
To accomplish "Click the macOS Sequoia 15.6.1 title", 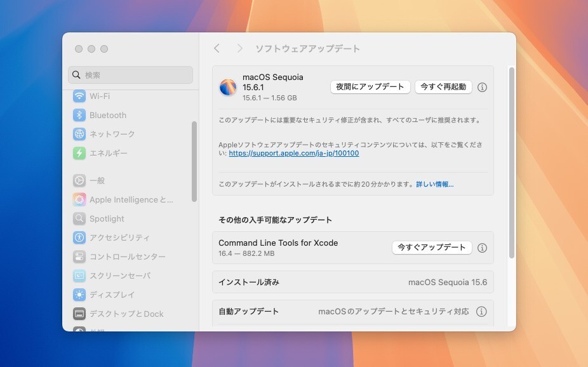I will pos(273,82).
